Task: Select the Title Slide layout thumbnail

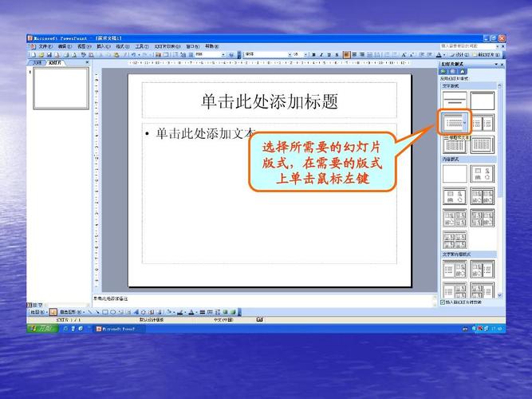Action: pyautogui.click(x=455, y=101)
